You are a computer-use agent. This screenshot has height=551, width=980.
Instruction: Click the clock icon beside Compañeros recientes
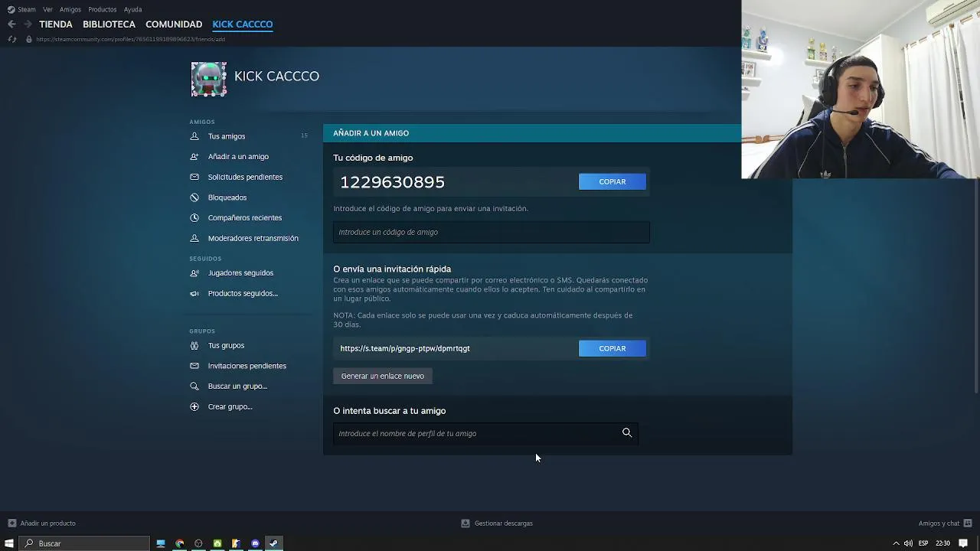pos(194,217)
